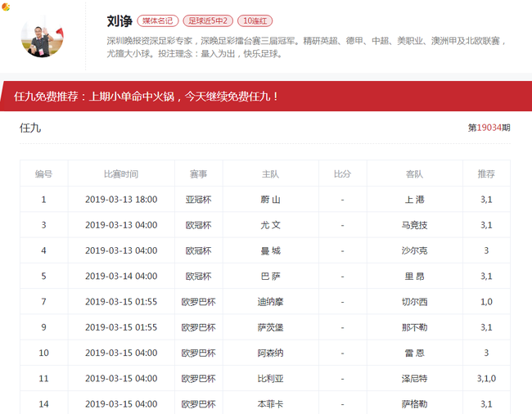The image size is (532, 414).
Task: Click match time 2019-03-13 18:00
Action: [x=121, y=200]
